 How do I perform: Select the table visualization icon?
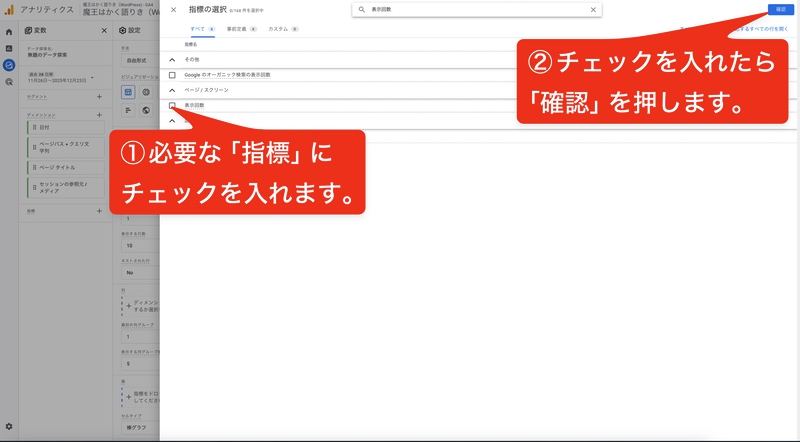pos(128,92)
